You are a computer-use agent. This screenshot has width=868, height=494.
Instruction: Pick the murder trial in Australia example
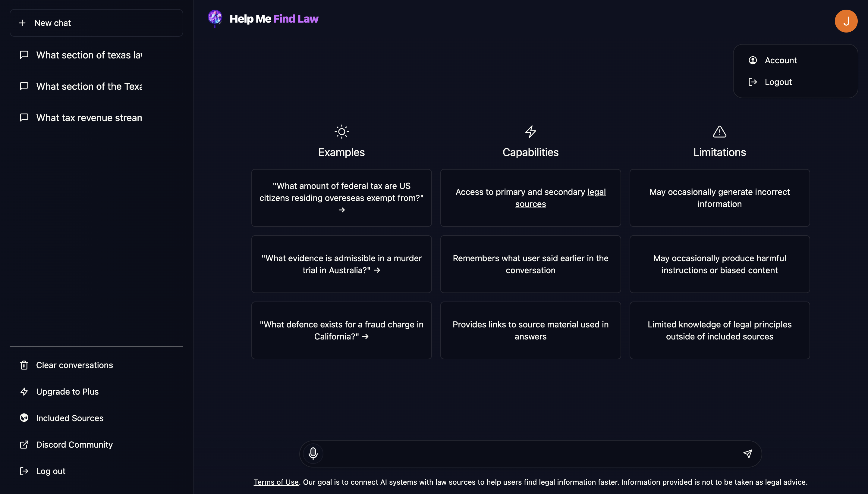(x=341, y=264)
